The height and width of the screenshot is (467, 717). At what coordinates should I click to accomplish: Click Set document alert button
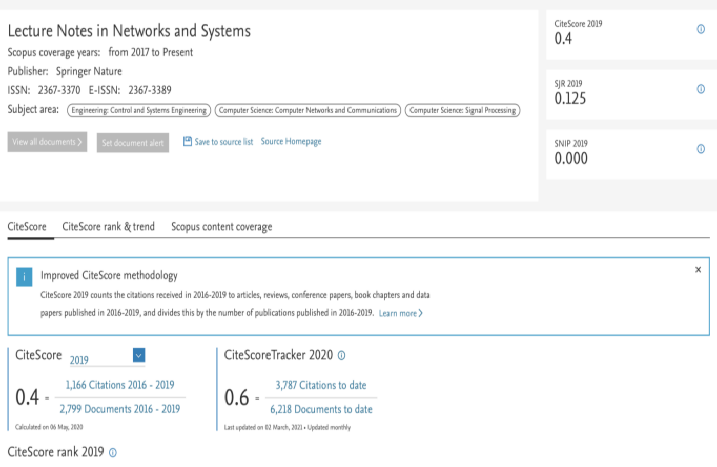click(x=133, y=143)
